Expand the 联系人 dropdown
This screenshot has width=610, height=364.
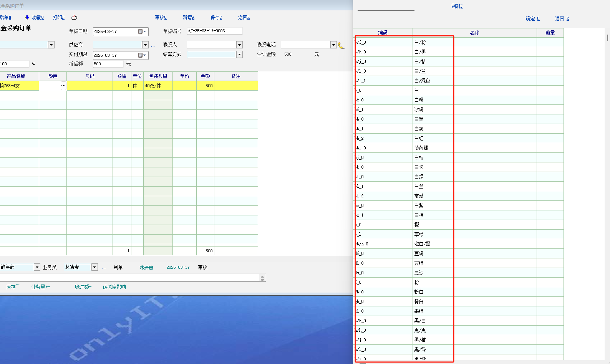[239, 45]
